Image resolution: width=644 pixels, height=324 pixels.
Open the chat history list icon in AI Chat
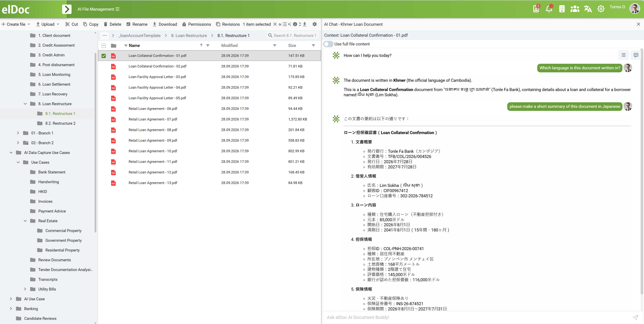tap(623, 55)
